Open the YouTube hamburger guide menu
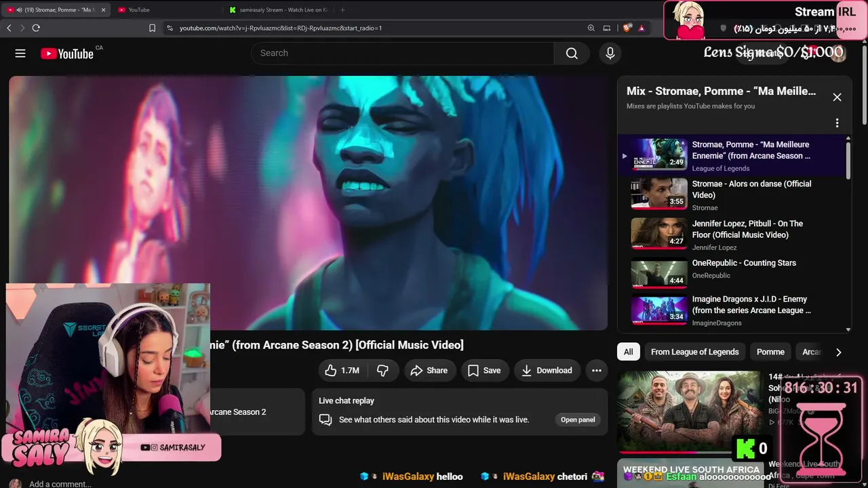Viewport: 868px width, 488px height. click(x=20, y=54)
